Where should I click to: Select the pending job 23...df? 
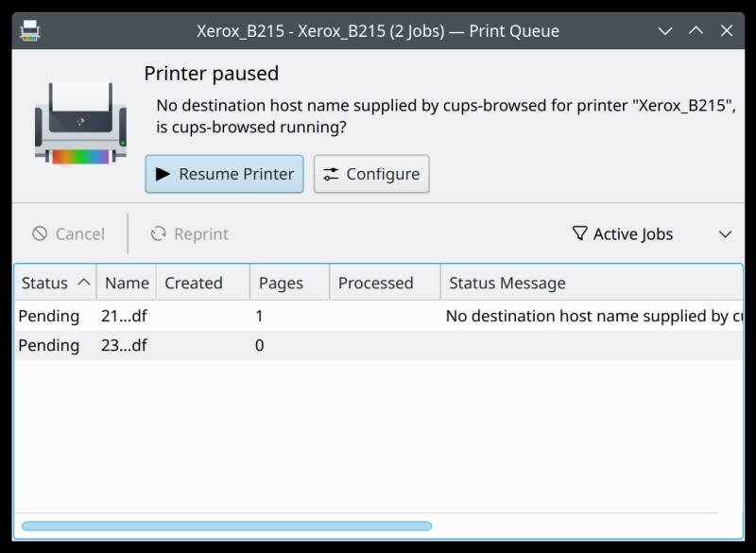pos(124,345)
